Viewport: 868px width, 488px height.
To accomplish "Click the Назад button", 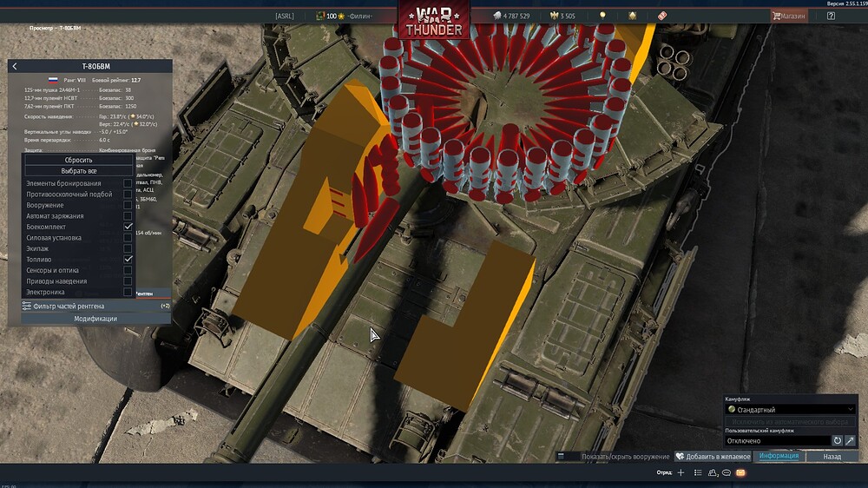I will [832, 457].
